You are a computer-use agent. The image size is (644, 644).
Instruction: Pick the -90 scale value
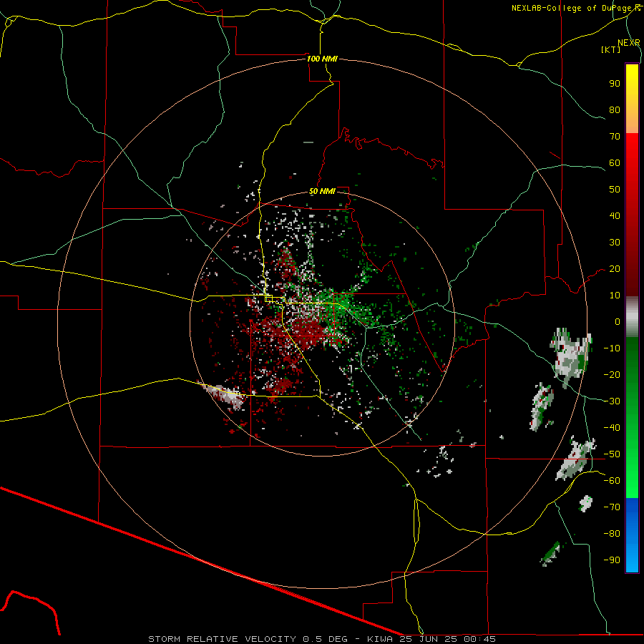(x=612, y=560)
